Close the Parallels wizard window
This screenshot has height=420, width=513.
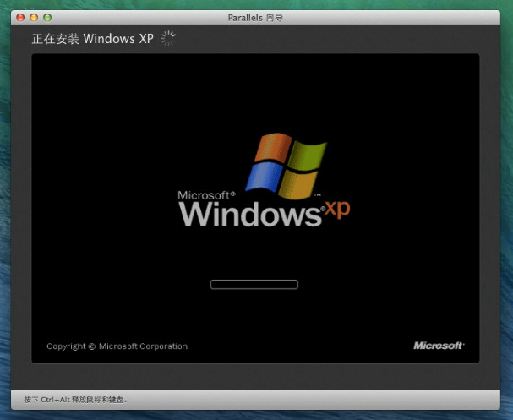click(21, 17)
